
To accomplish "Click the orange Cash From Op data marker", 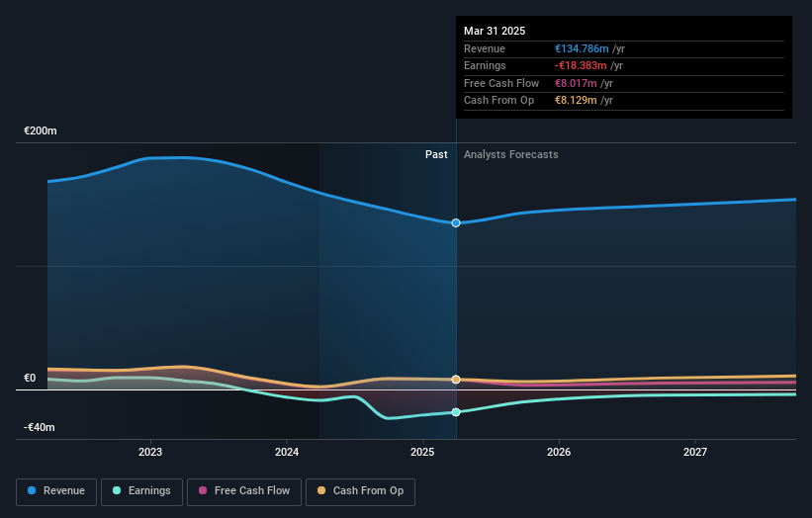I will (456, 380).
